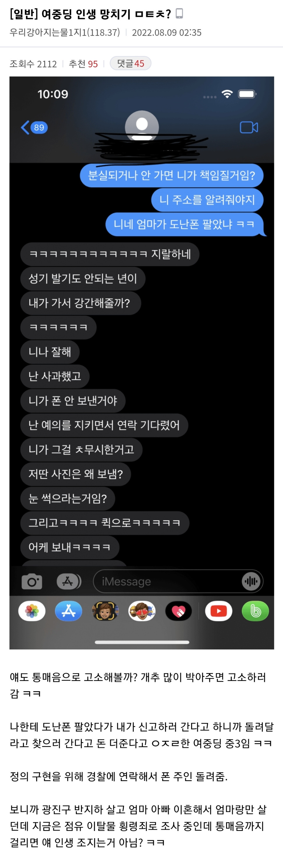Tap the audio waveform record icon
Viewport: 283px width, 868px height.
[x=251, y=581]
